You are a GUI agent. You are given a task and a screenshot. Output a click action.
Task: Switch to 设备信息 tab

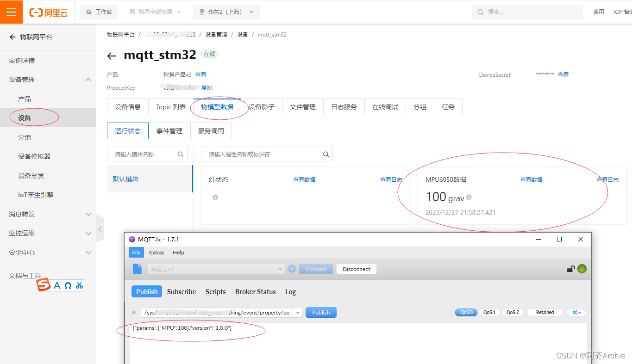(128, 107)
